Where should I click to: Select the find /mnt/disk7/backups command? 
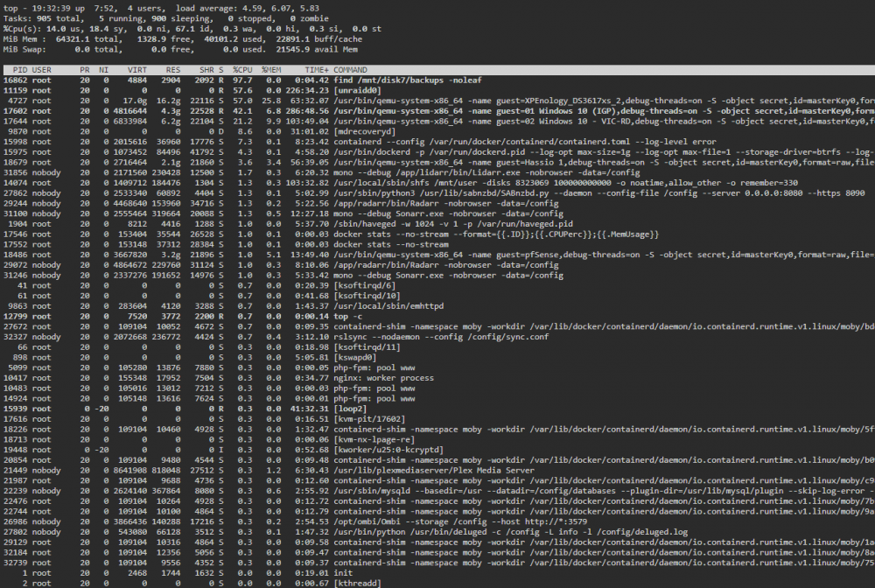(x=408, y=80)
